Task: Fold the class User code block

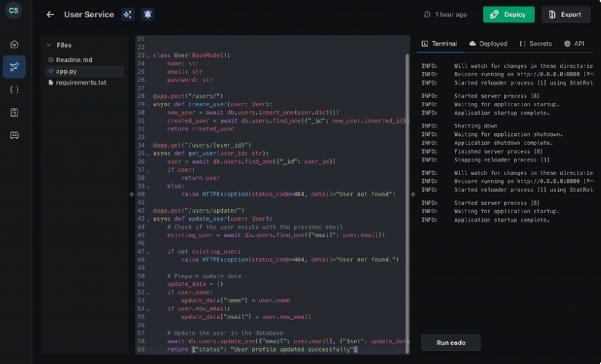Action: [149, 56]
